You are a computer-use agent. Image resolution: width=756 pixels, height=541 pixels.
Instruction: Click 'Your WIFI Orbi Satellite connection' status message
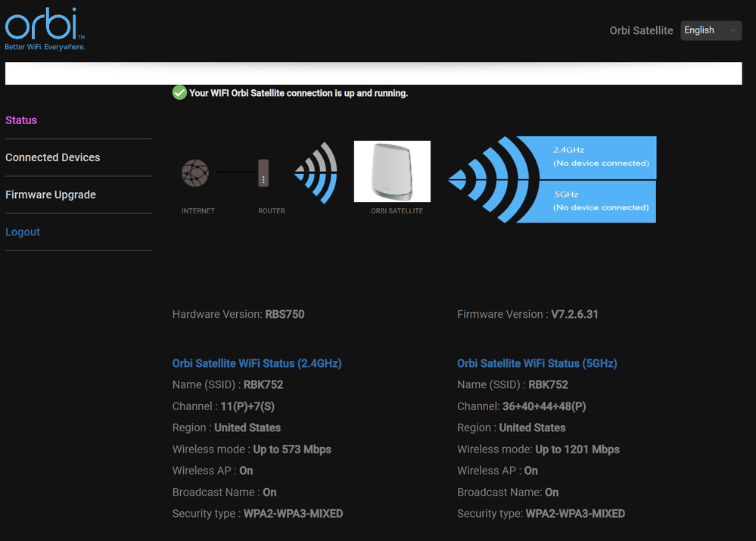click(x=298, y=93)
